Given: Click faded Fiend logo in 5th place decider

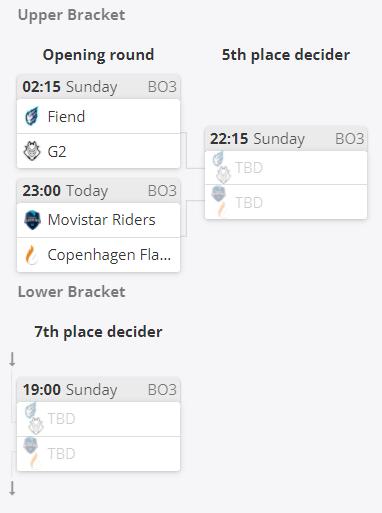Looking at the screenshot, I should (218, 159).
